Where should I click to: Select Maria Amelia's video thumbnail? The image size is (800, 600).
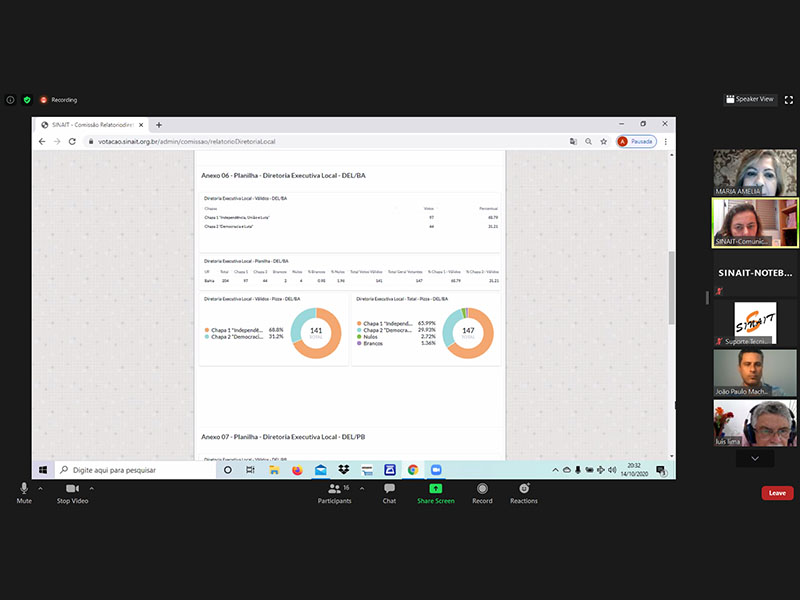coord(755,172)
